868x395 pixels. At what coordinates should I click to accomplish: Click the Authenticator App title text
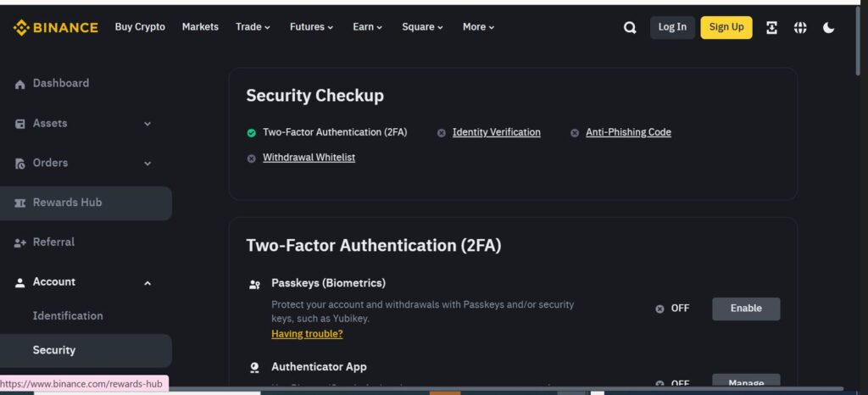point(319,367)
